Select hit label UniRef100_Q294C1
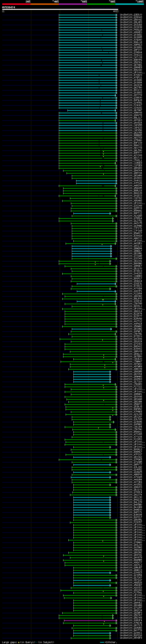The image size is (146, 644). [x=131, y=633]
